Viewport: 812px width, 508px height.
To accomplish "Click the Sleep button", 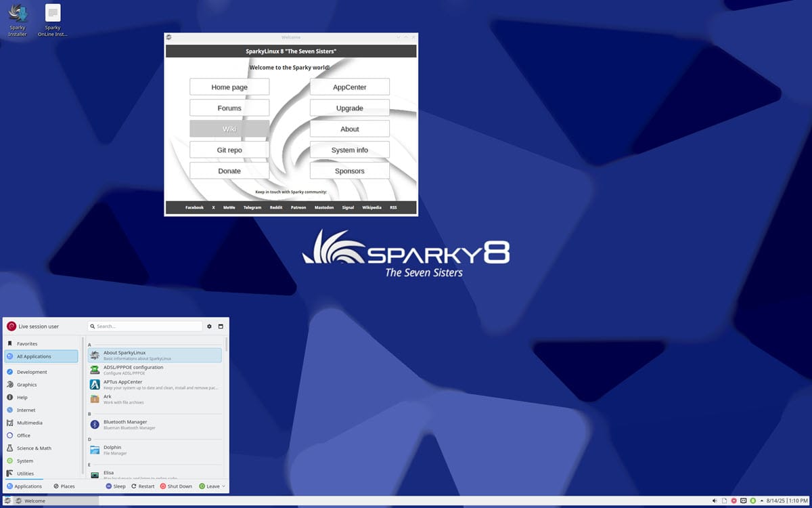I will (116, 486).
